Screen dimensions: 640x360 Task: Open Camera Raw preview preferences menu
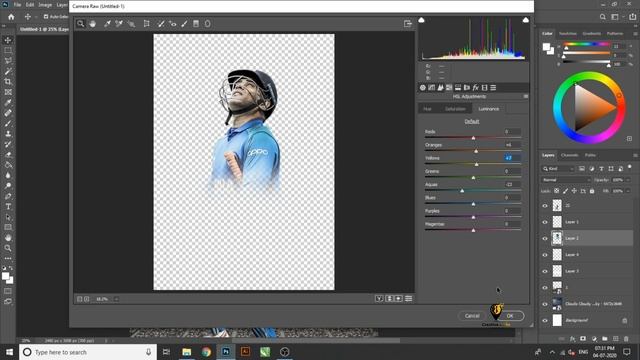[408, 299]
